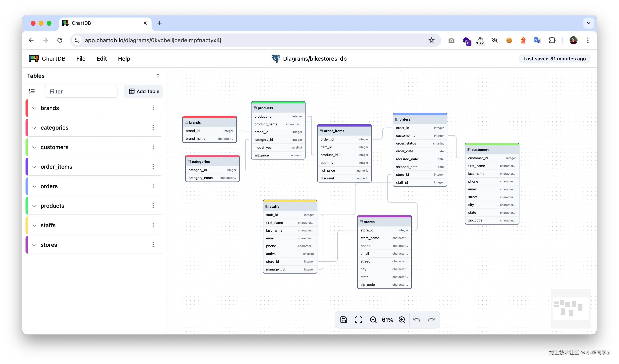Click the redo arrow icon
619x364 pixels.
[431, 320]
